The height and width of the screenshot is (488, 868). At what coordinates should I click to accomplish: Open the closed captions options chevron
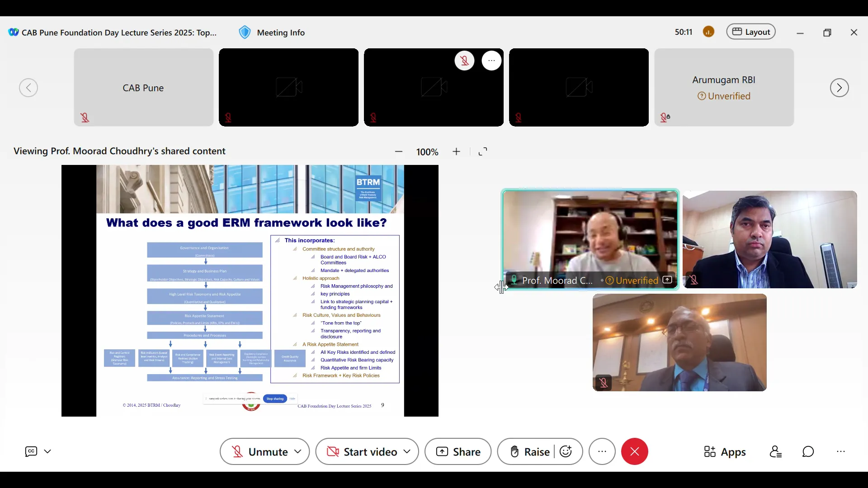(47, 451)
